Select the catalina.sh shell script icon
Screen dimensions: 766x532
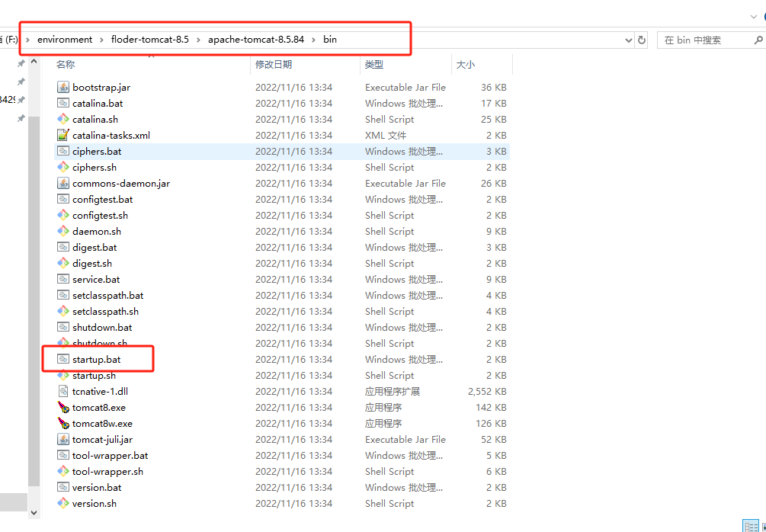point(63,120)
